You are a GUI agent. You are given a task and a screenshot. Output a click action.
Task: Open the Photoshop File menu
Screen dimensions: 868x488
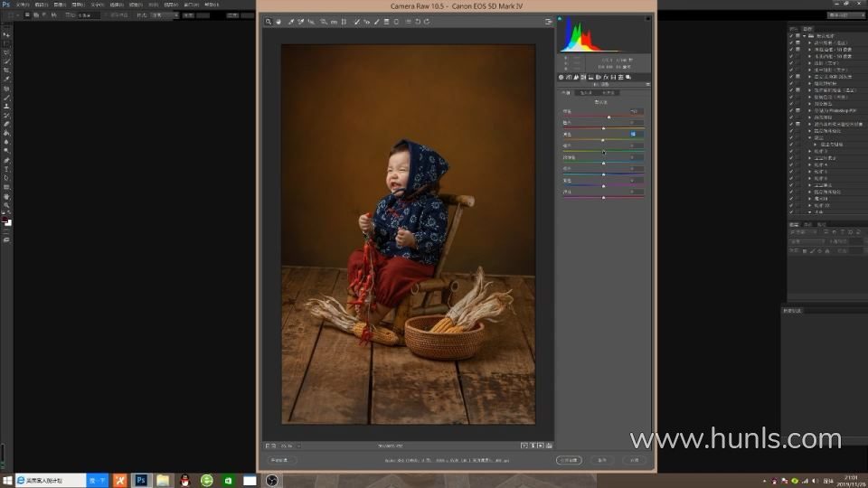pyautogui.click(x=21, y=5)
